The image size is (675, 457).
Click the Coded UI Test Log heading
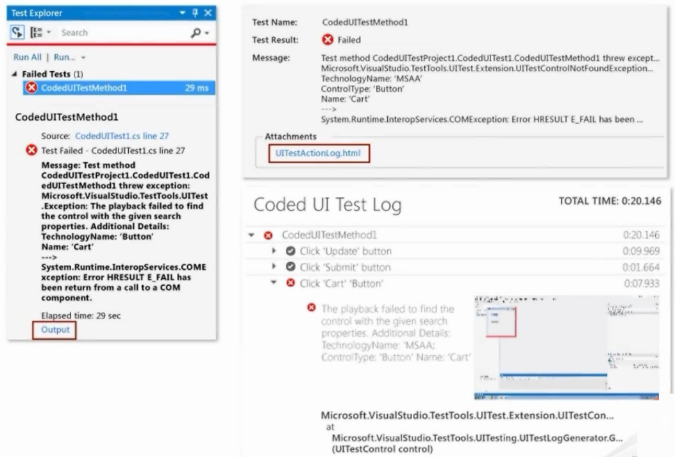pyautogui.click(x=327, y=204)
